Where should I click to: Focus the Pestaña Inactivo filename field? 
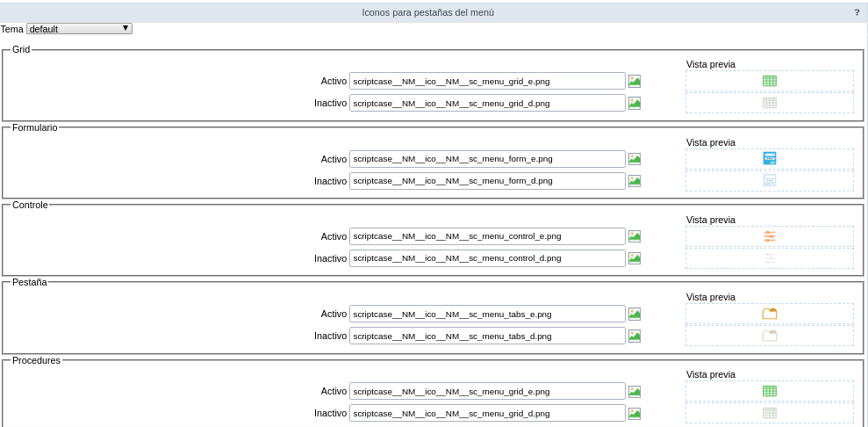click(487, 336)
